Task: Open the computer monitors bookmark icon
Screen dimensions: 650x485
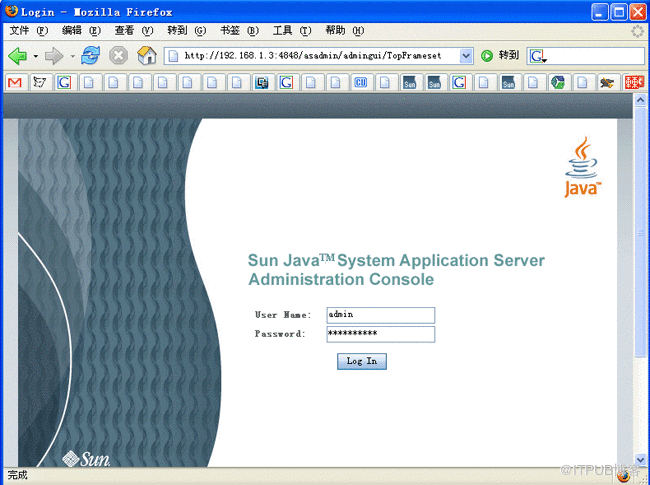Action: 262,83
